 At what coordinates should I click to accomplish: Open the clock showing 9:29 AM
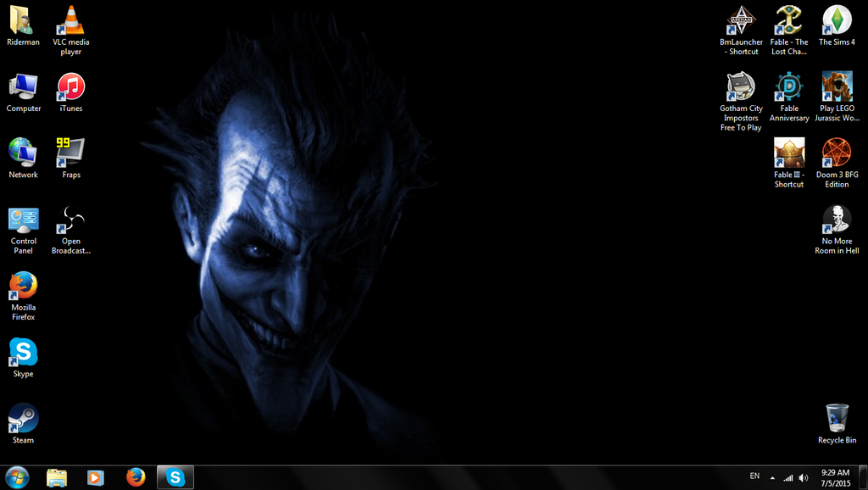click(835, 478)
